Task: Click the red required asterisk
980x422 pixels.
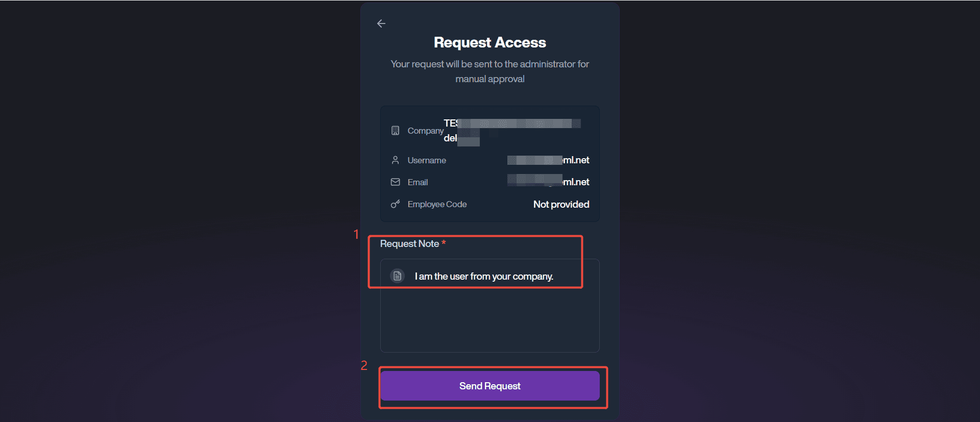Action: click(x=444, y=243)
